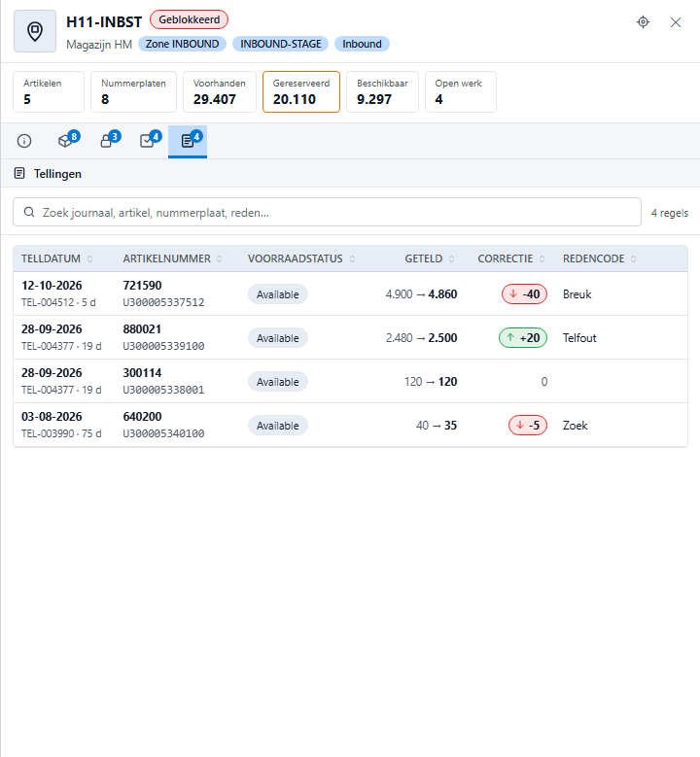
Task: Click counted value 40 → 35
Action: pyautogui.click(x=437, y=426)
